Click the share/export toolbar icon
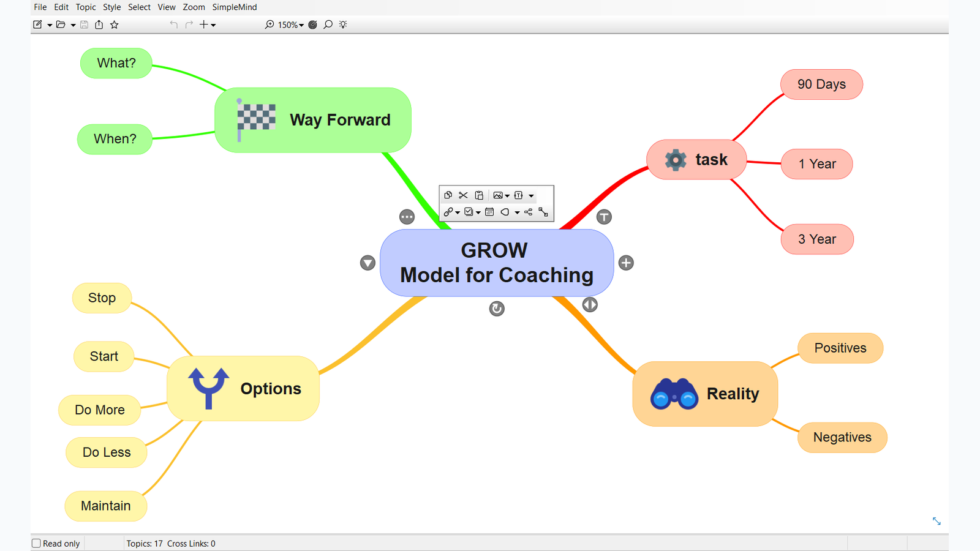The height and width of the screenshot is (551, 980). coord(99,24)
